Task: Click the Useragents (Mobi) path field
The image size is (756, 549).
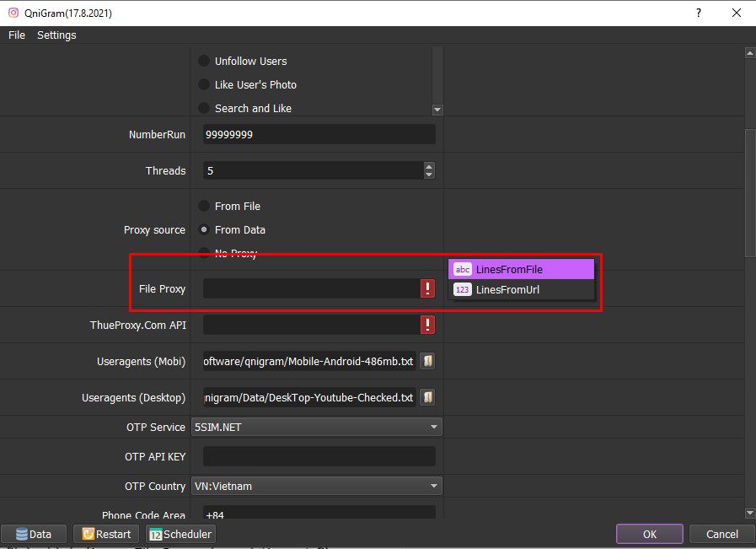Action: tap(309, 361)
